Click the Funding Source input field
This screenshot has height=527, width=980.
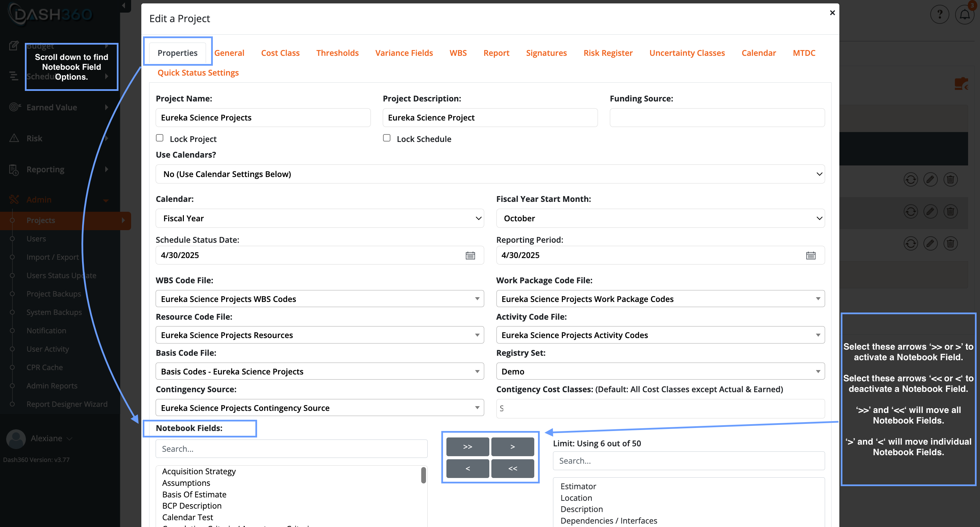[717, 117]
